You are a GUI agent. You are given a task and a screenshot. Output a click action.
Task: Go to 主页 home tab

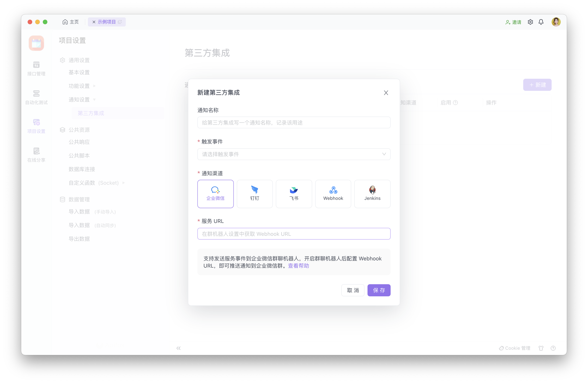(x=71, y=22)
